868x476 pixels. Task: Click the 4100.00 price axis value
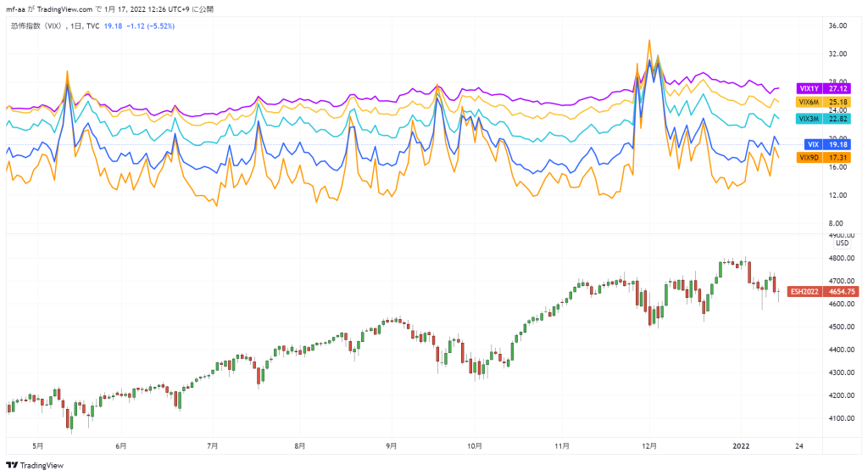coord(842,418)
